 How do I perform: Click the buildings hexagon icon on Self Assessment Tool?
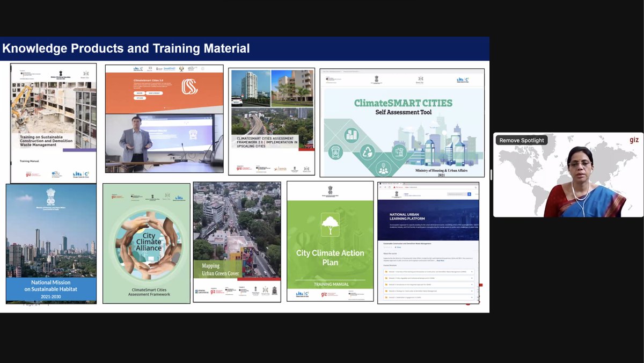click(352, 135)
